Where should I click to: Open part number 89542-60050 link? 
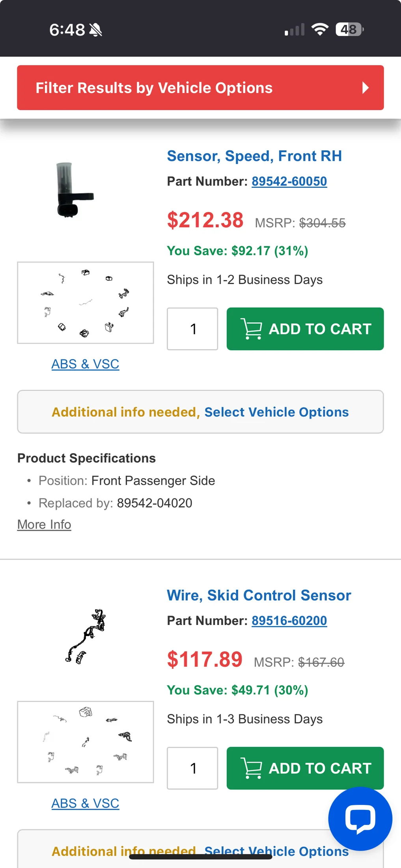(289, 181)
